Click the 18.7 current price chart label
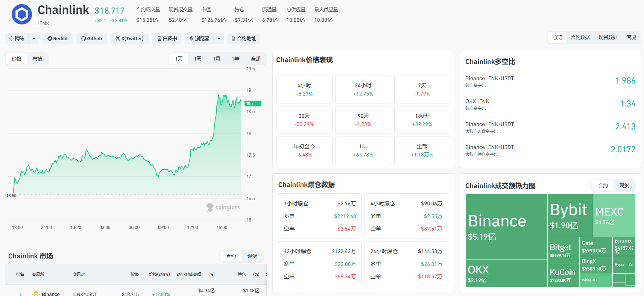 tap(253, 103)
